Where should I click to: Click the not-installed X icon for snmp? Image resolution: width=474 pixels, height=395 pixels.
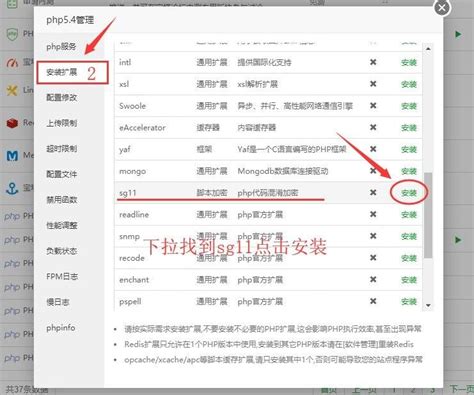click(373, 236)
